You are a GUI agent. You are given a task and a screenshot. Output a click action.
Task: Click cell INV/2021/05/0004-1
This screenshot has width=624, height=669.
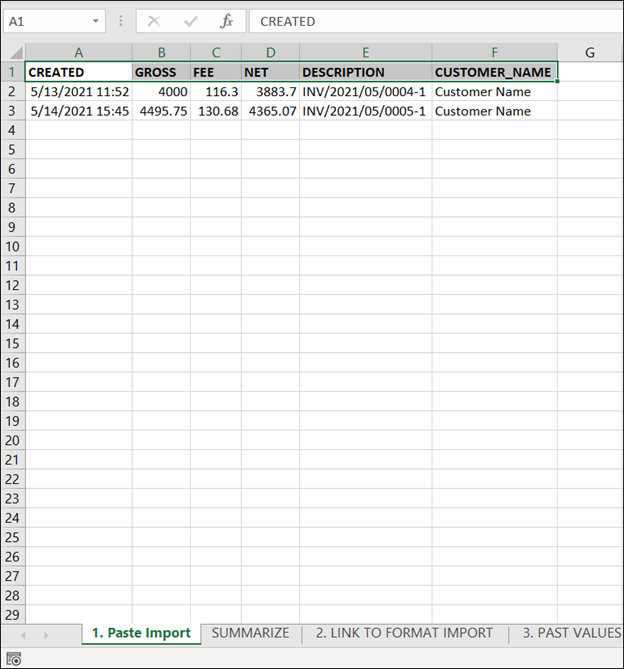point(366,91)
